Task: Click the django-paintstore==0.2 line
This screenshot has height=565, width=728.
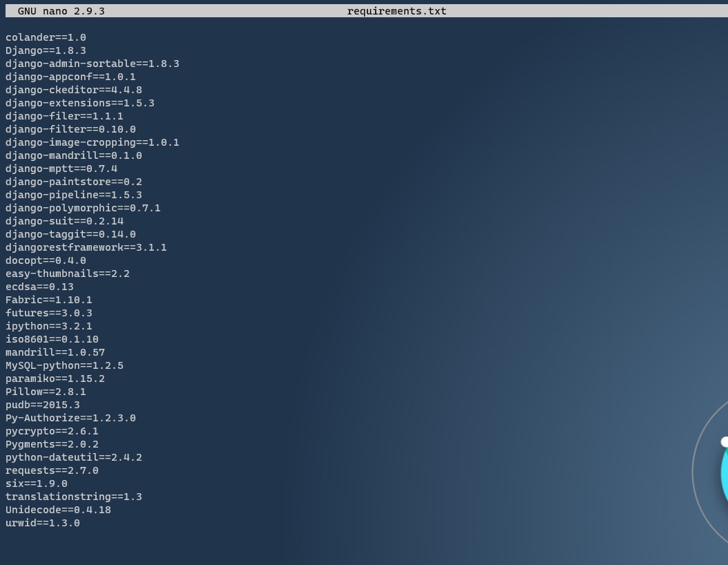Action: click(x=74, y=182)
